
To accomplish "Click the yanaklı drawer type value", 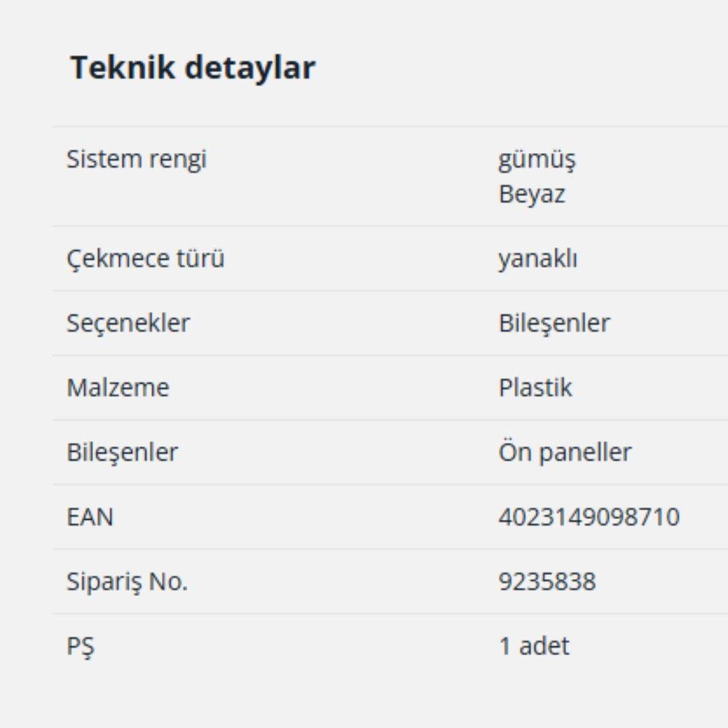I will point(537,259).
